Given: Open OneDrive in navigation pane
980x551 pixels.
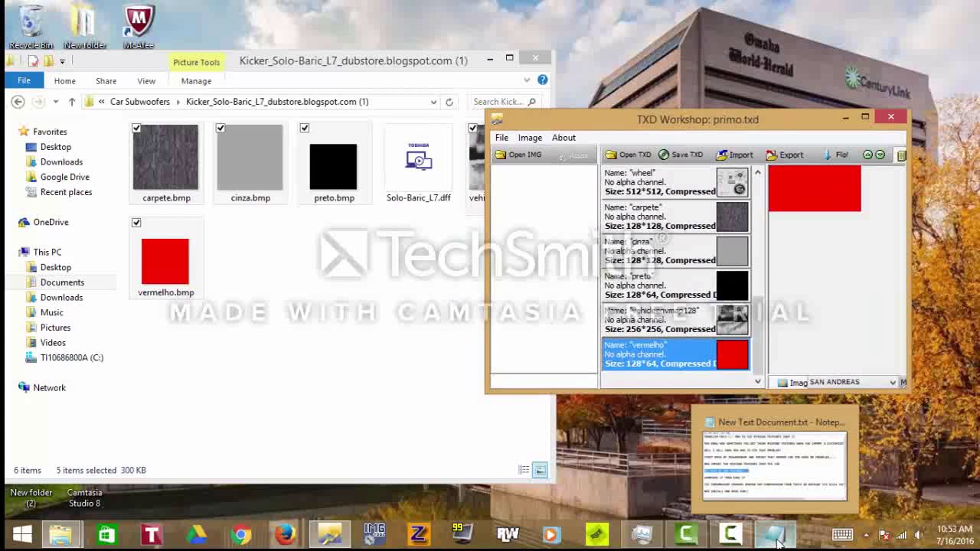Looking at the screenshot, I should 51,222.
